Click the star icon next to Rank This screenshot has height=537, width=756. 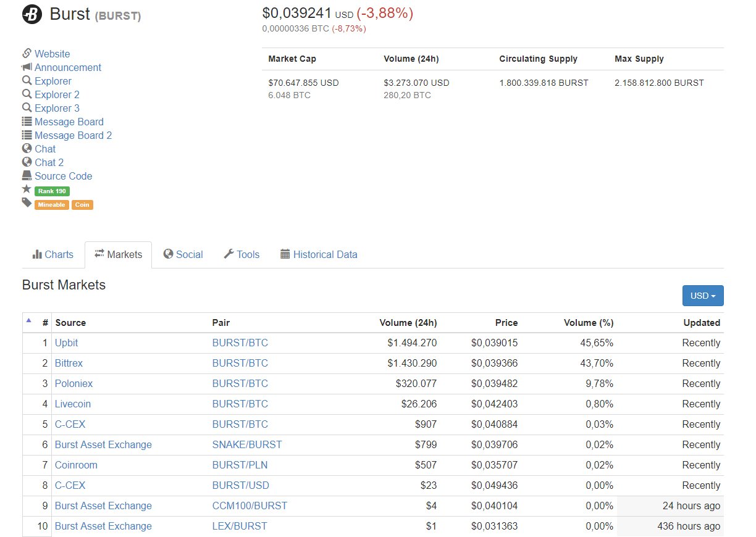27,189
